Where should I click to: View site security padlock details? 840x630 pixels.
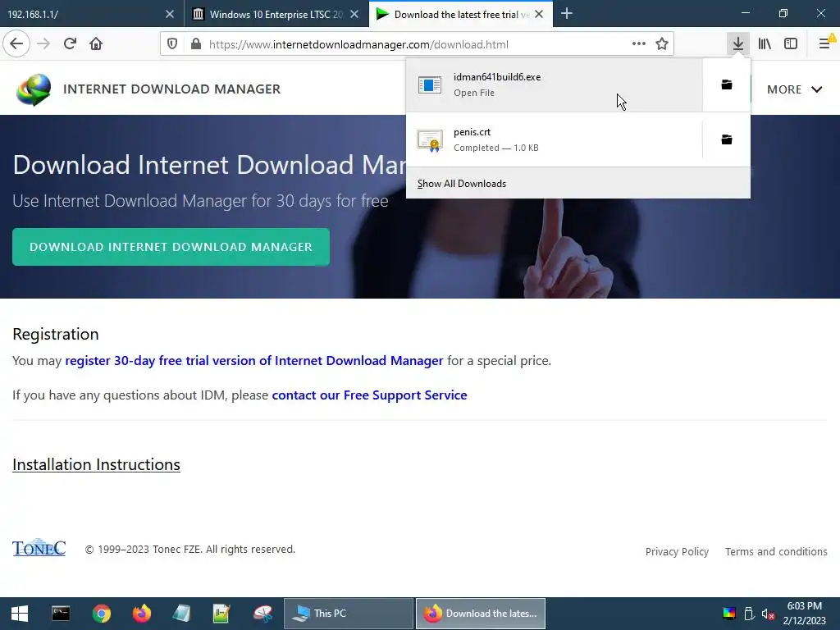click(196, 44)
